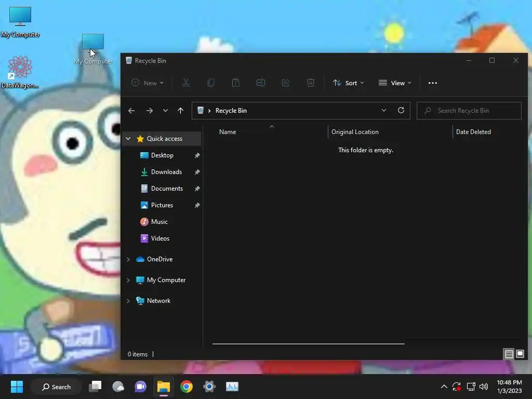Open the Windows Start menu

coord(17,387)
